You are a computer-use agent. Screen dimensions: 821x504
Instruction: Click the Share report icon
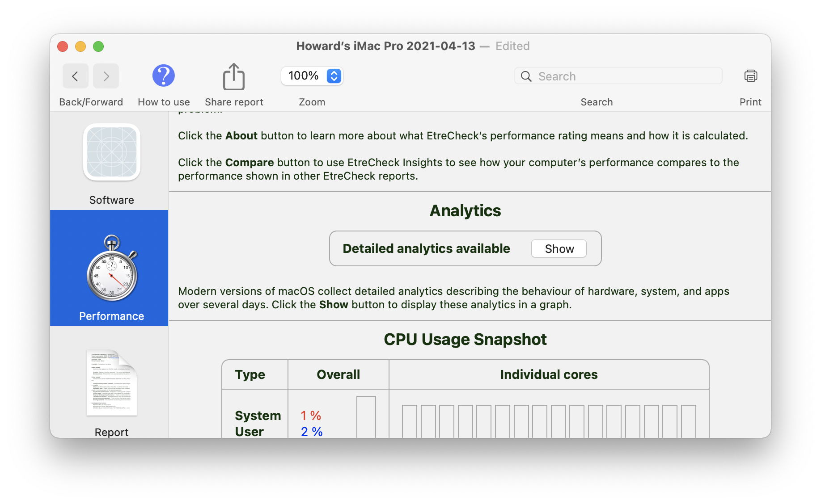click(x=233, y=76)
